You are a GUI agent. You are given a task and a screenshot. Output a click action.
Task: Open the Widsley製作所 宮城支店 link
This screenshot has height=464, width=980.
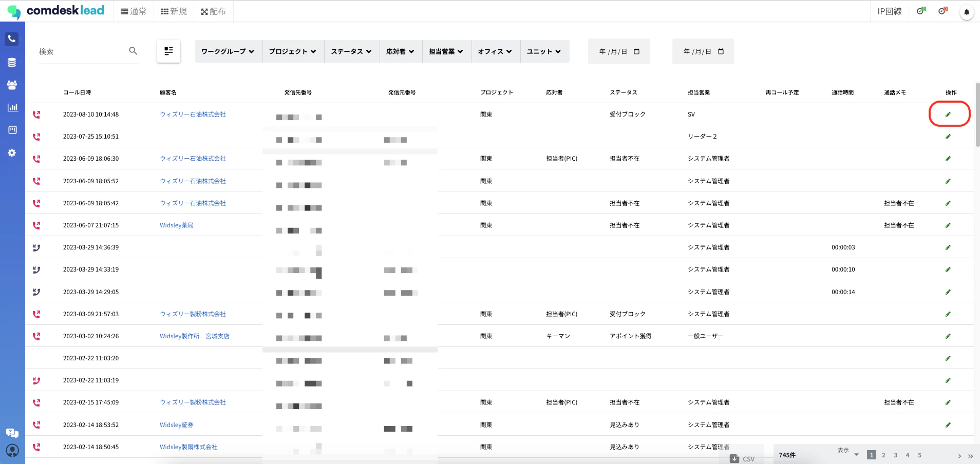(x=195, y=336)
